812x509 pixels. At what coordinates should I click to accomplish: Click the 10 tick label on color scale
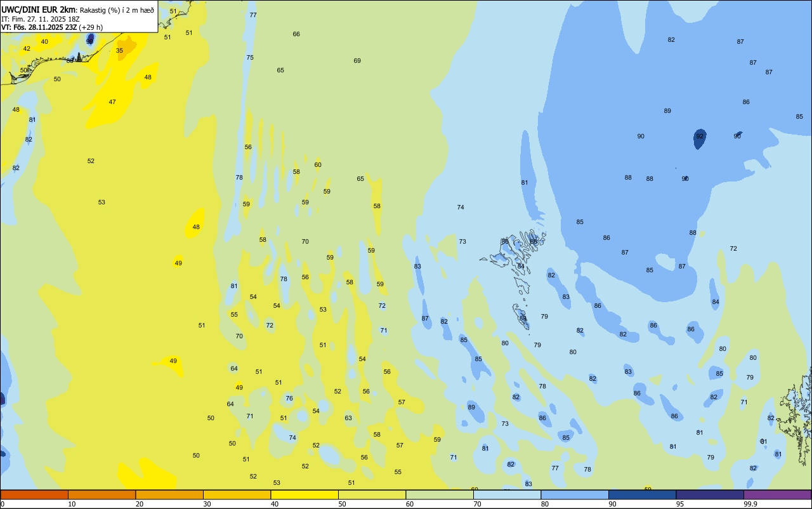click(x=72, y=505)
